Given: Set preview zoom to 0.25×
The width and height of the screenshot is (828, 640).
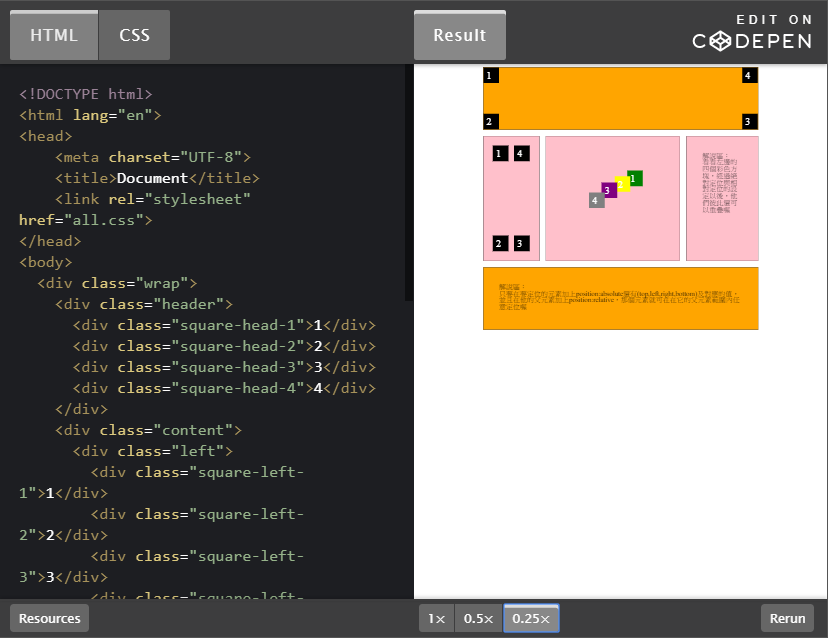Looking at the screenshot, I should tap(531, 618).
